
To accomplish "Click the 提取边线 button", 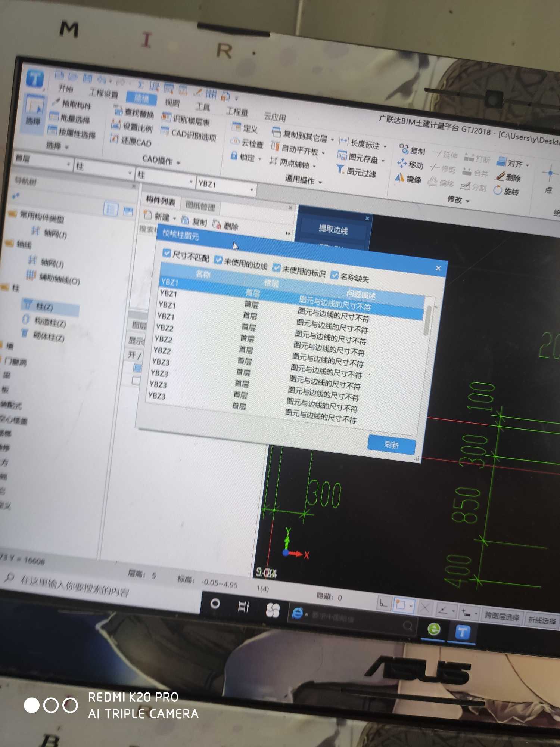I will coord(333,230).
